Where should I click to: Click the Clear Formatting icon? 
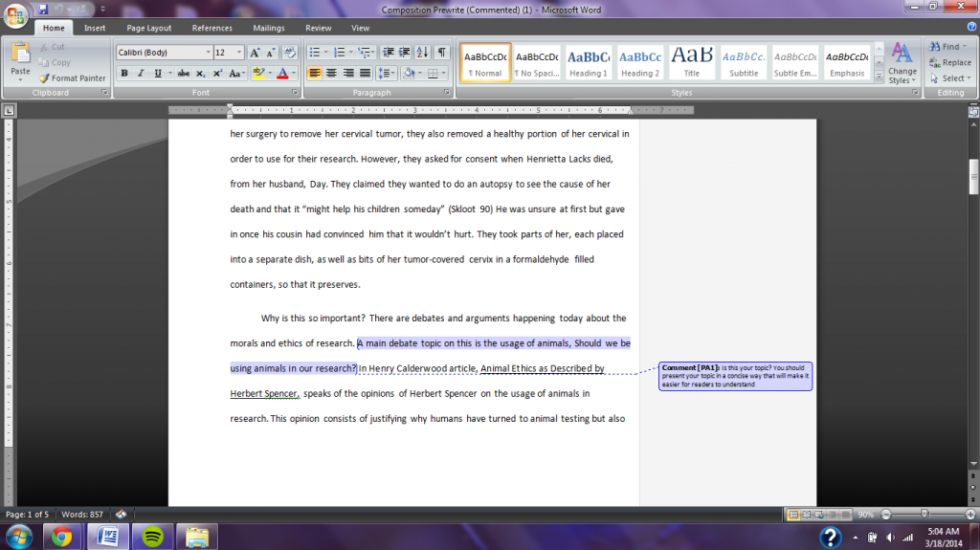[x=290, y=53]
